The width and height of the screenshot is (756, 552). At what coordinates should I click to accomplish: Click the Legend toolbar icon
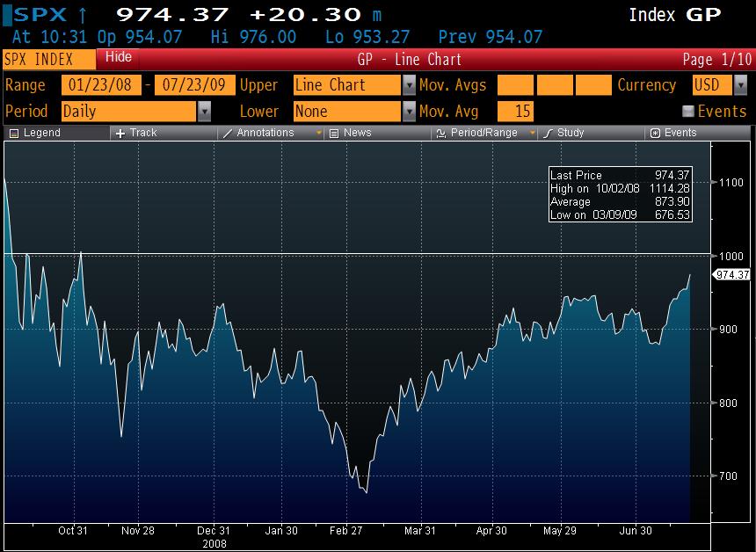[x=13, y=133]
